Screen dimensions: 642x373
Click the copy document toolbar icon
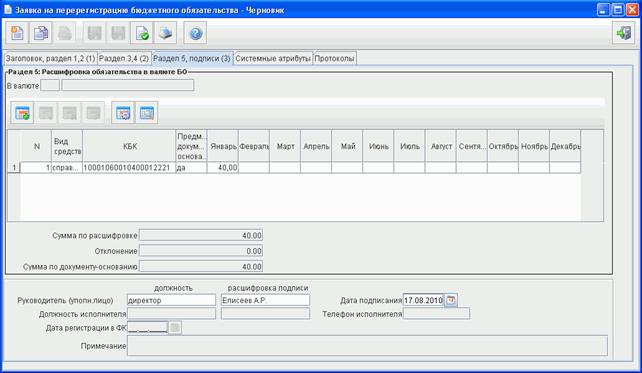[x=41, y=33]
